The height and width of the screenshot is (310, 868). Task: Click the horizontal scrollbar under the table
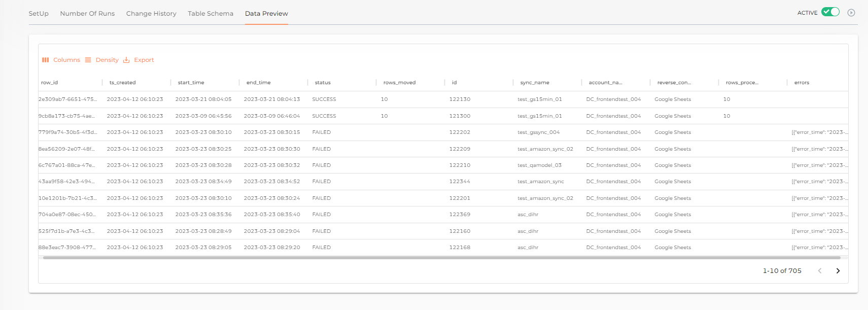tap(441, 258)
